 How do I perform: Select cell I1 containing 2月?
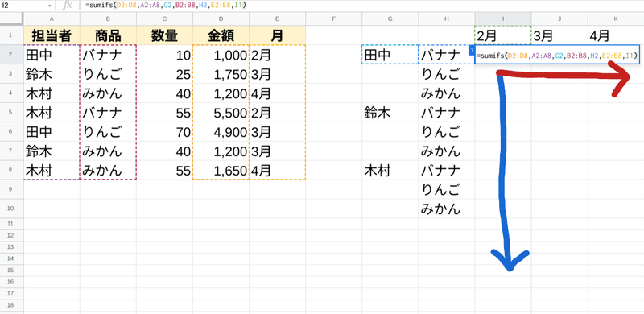[503, 35]
